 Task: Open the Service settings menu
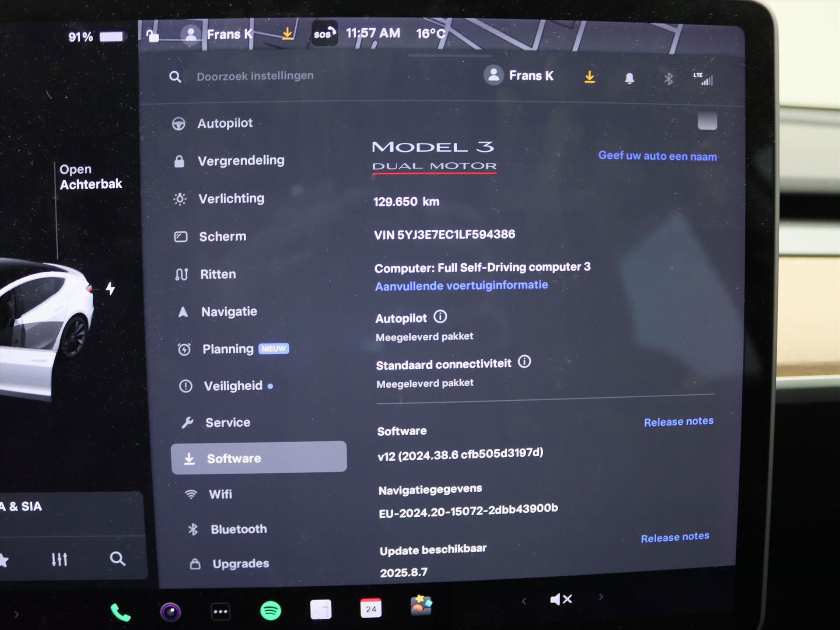coord(216,423)
